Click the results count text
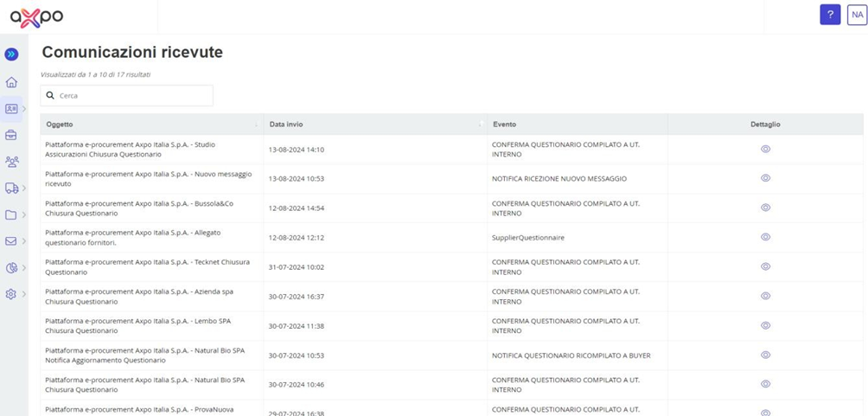This screenshot has height=416, width=868. pos(96,74)
